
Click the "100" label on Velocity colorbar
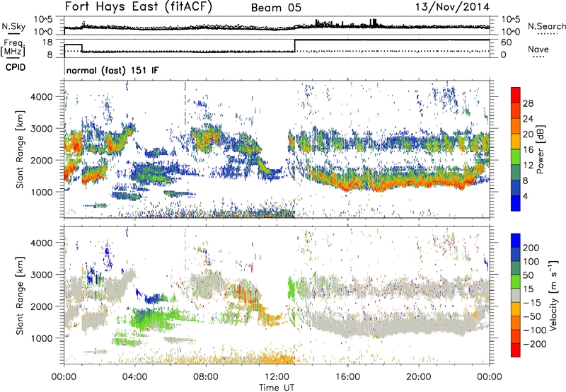click(531, 261)
